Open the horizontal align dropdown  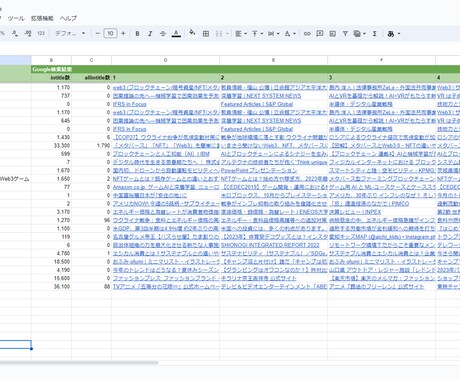[241, 34]
